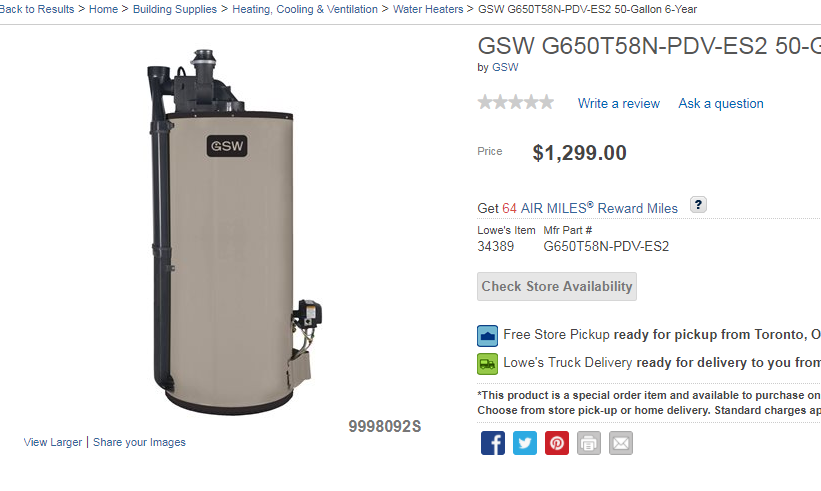Click the star rating for this product

[516, 102]
